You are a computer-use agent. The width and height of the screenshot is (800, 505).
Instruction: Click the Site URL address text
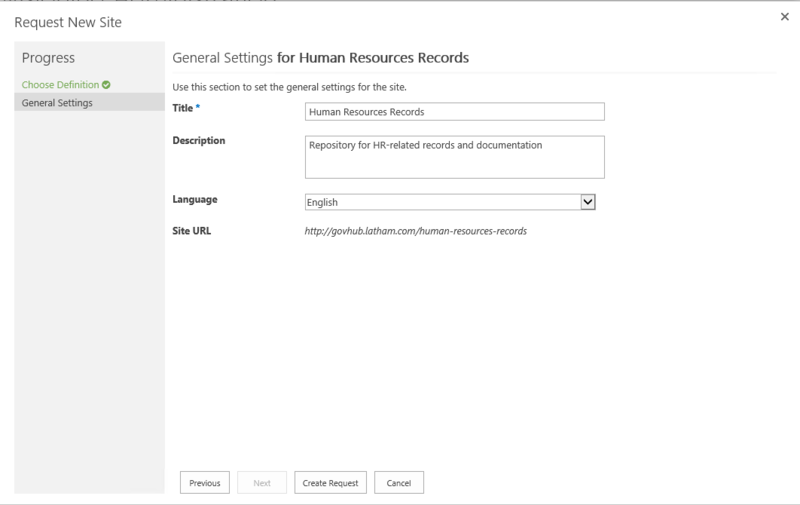415,231
